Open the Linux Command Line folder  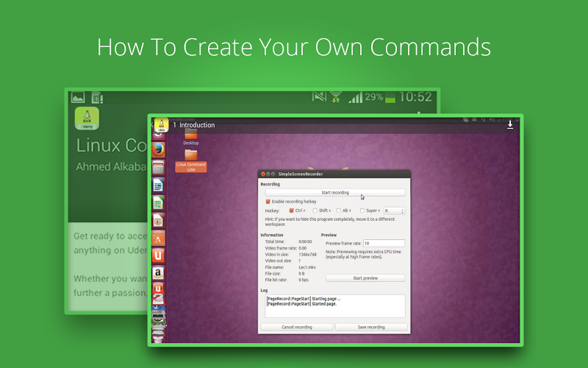point(191,160)
